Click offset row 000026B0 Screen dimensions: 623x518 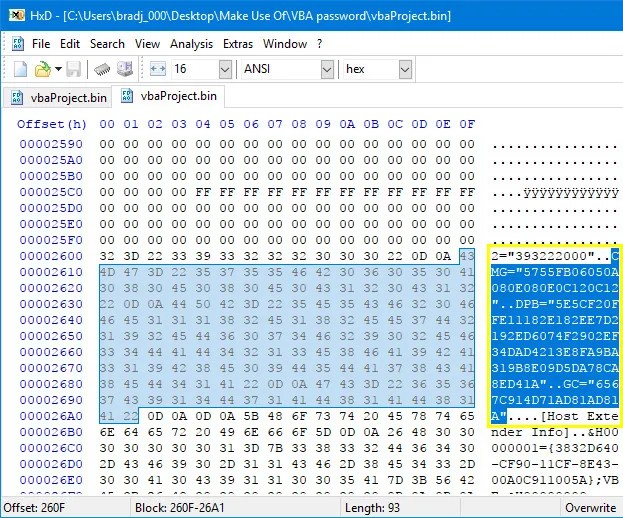pos(51,432)
